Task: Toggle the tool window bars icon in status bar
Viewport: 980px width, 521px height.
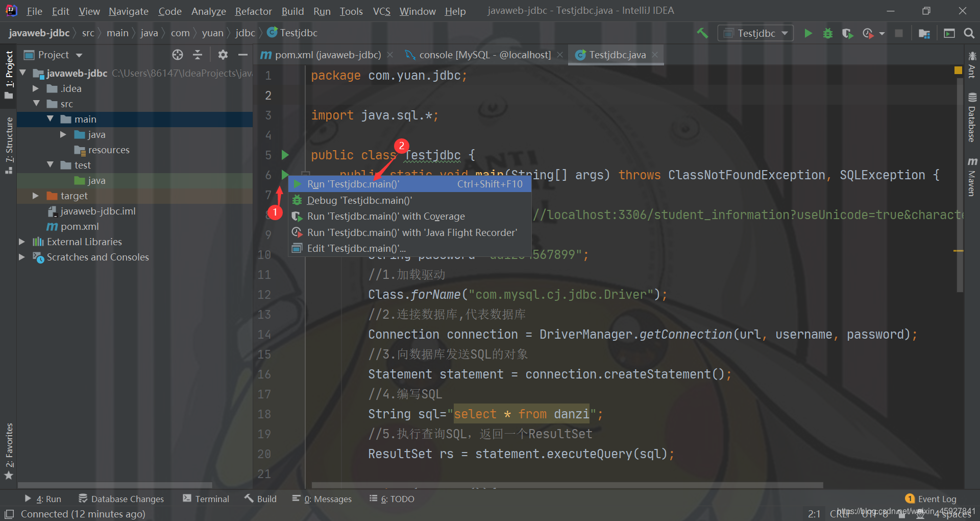Action: [x=9, y=514]
